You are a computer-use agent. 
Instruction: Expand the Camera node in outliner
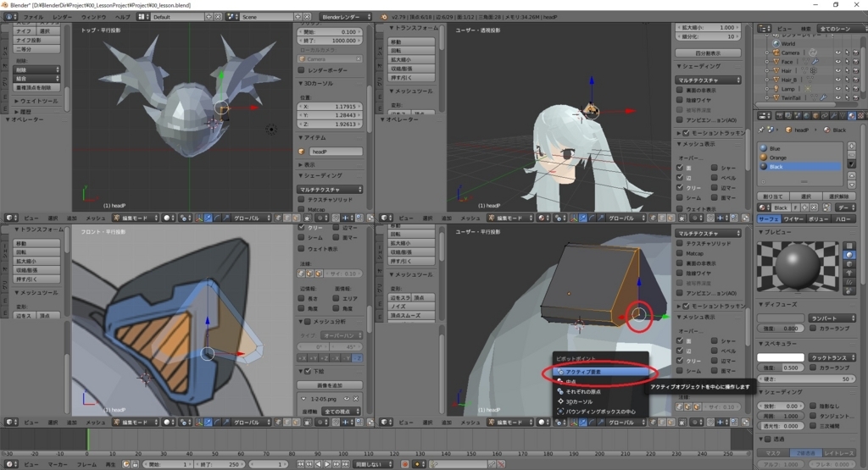coord(767,53)
